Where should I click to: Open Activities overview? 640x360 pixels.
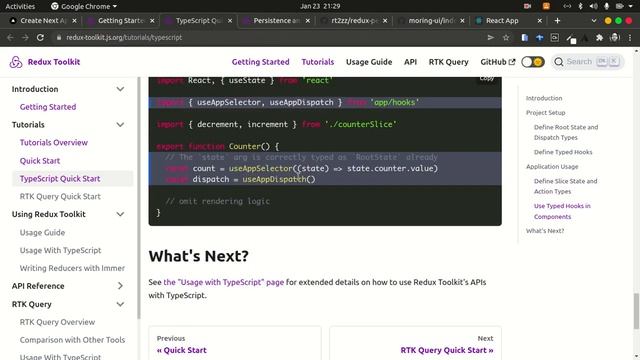20,6
